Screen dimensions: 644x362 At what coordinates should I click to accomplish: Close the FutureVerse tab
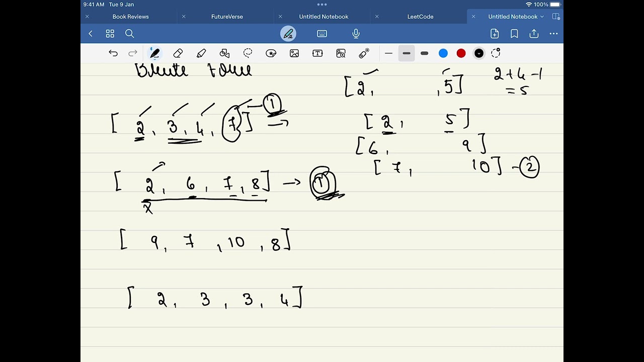pyautogui.click(x=184, y=17)
